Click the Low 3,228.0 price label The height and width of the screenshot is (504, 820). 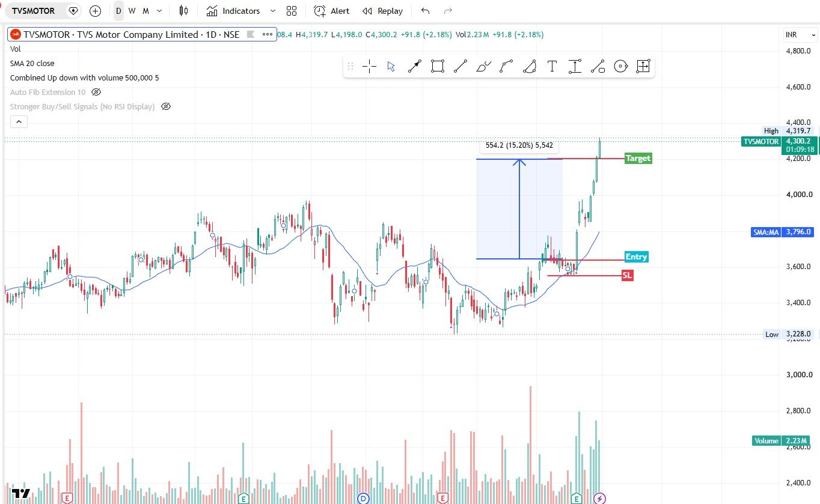(788, 334)
